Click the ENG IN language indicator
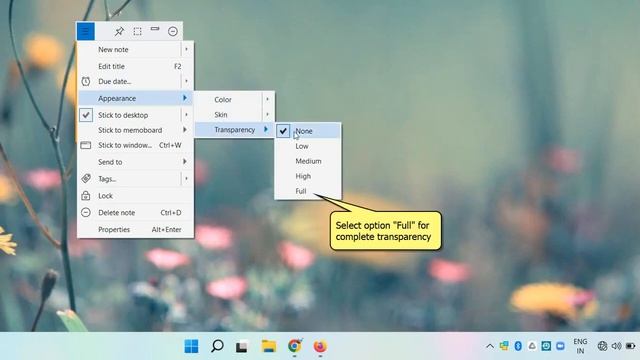The width and height of the screenshot is (640, 360). tap(580, 346)
